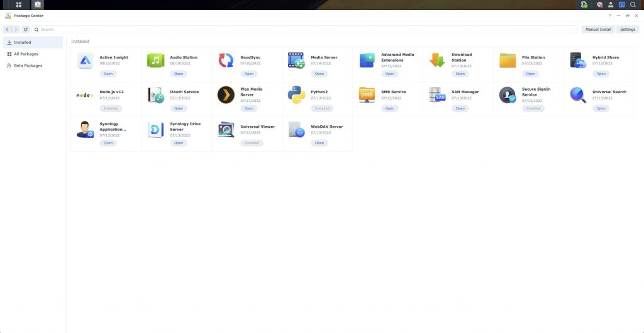Open GoodSync with its Open button
644x333 pixels.
(x=249, y=74)
